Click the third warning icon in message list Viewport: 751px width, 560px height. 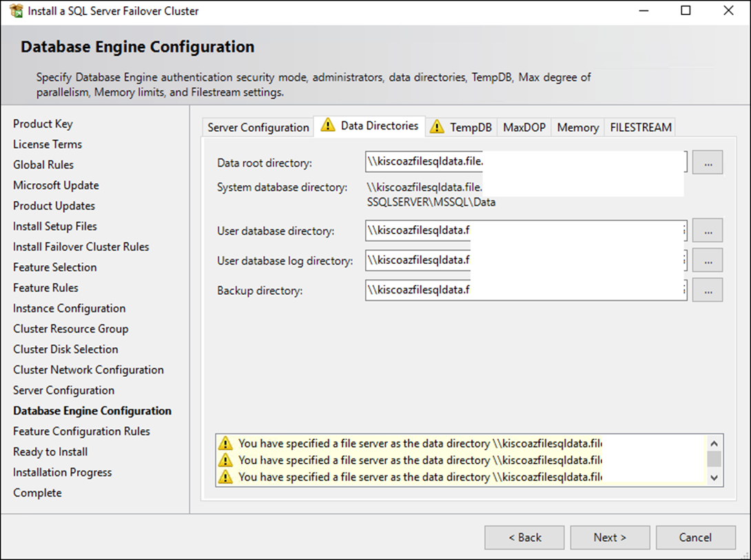coord(225,477)
